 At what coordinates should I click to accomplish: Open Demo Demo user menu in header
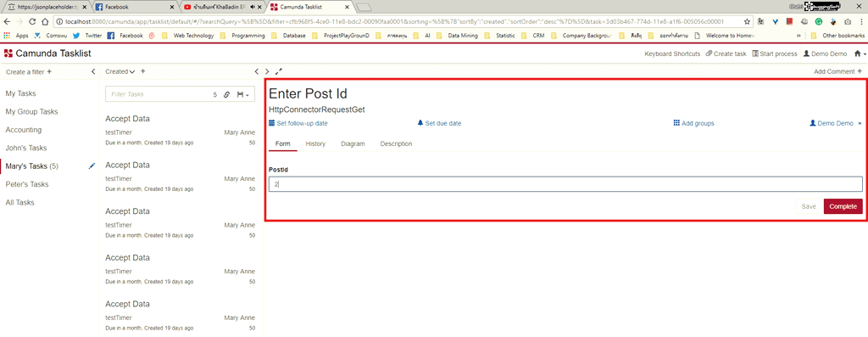[825, 53]
